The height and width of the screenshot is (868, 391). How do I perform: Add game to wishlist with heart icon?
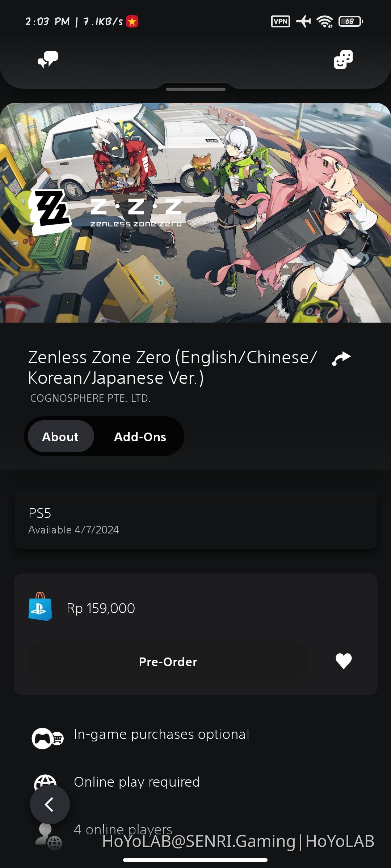pyautogui.click(x=344, y=661)
